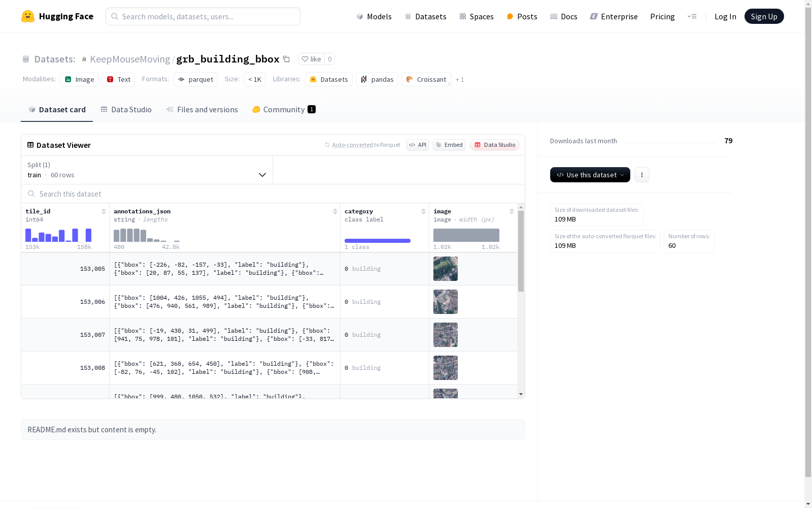
Task: Click the tile_id cell 153,008
Action: [x=65, y=368]
